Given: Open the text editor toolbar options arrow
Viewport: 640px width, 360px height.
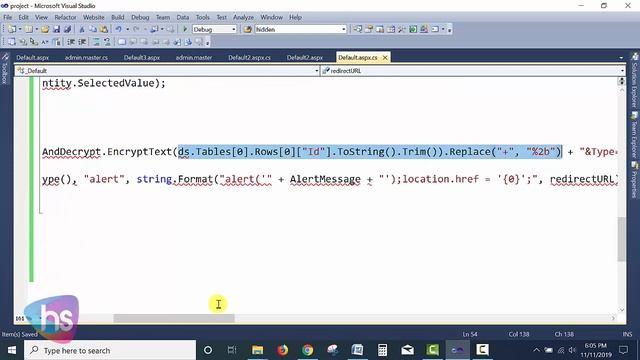Looking at the screenshot, I should 207,42.
